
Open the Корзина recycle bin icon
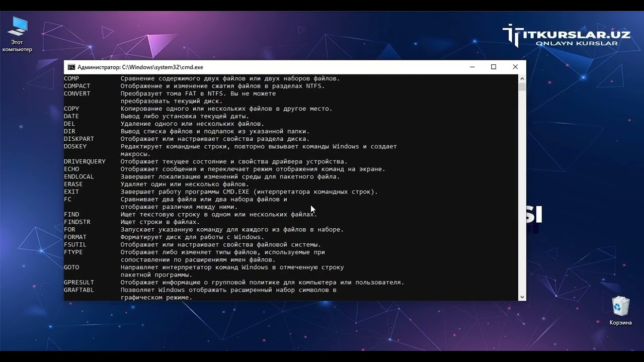pyautogui.click(x=620, y=311)
